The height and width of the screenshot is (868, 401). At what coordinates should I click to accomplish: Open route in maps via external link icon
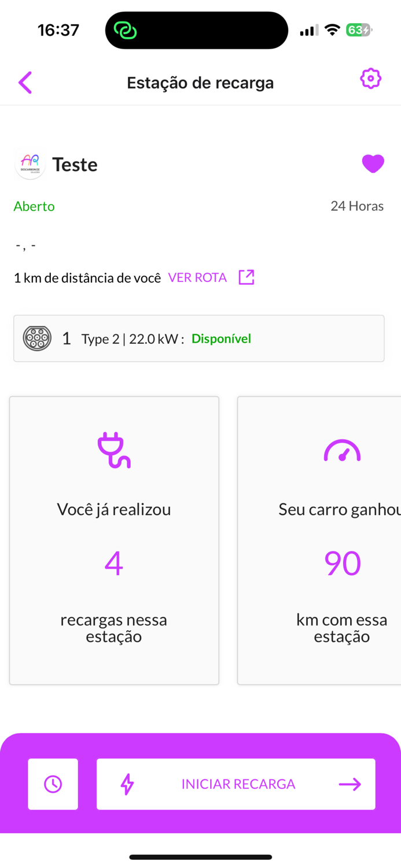point(246,277)
